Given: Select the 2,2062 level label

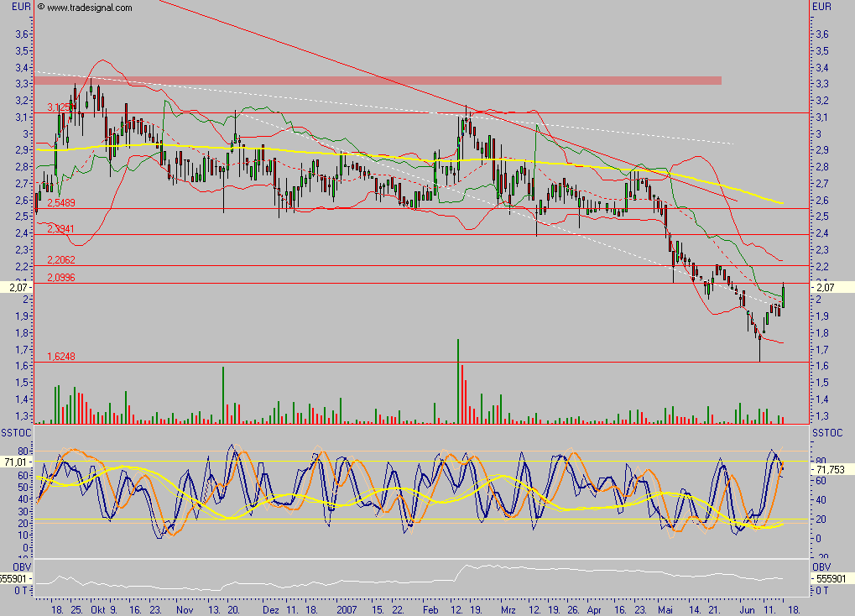Looking at the screenshot, I should pyautogui.click(x=61, y=260).
